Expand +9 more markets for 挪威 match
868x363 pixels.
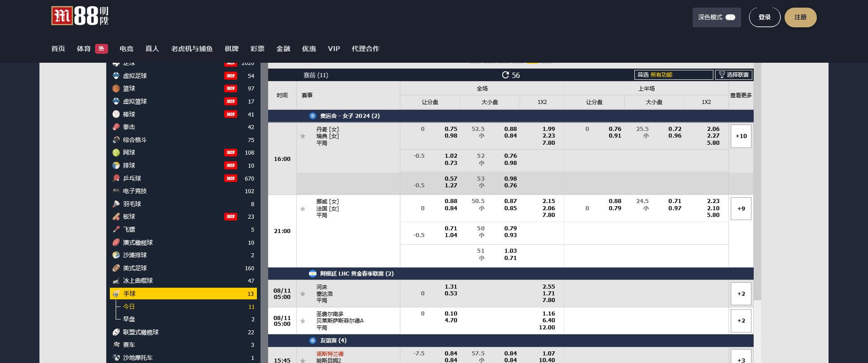coord(741,208)
